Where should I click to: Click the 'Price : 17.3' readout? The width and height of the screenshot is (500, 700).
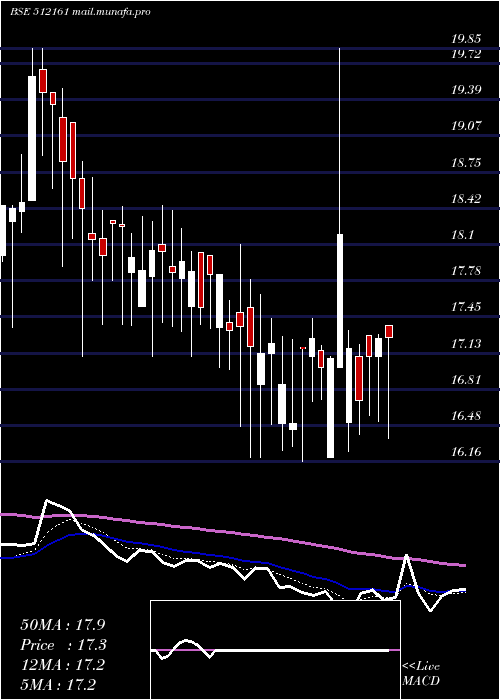(x=63, y=645)
